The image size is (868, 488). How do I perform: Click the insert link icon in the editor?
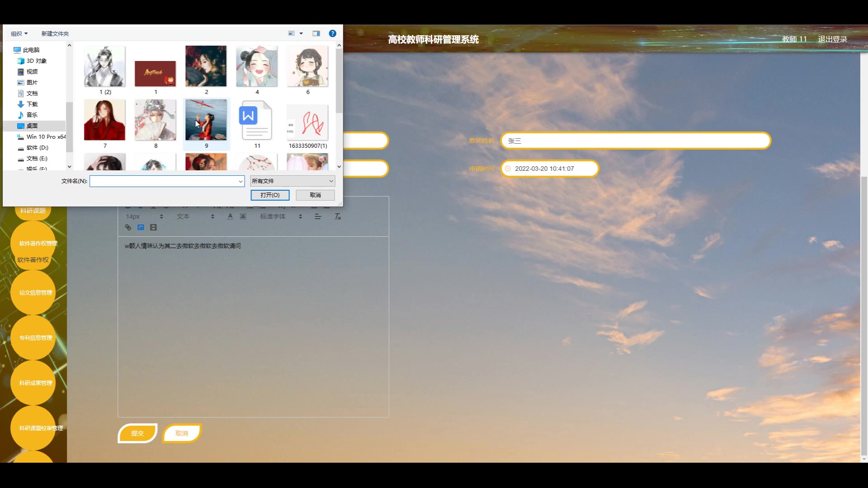pos(128,227)
